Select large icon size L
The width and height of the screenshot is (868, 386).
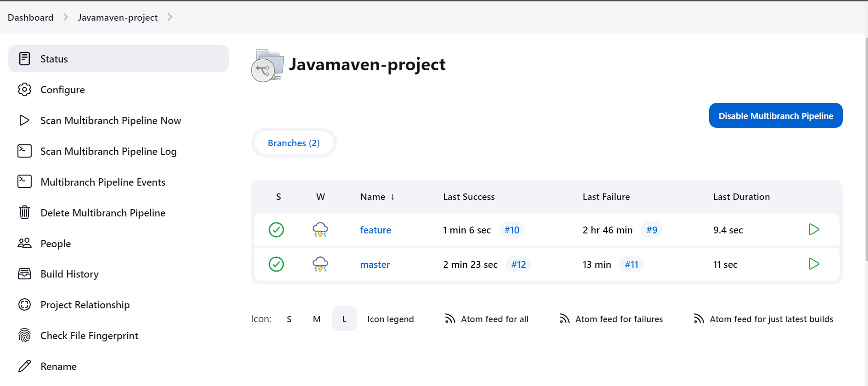[344, 318]
